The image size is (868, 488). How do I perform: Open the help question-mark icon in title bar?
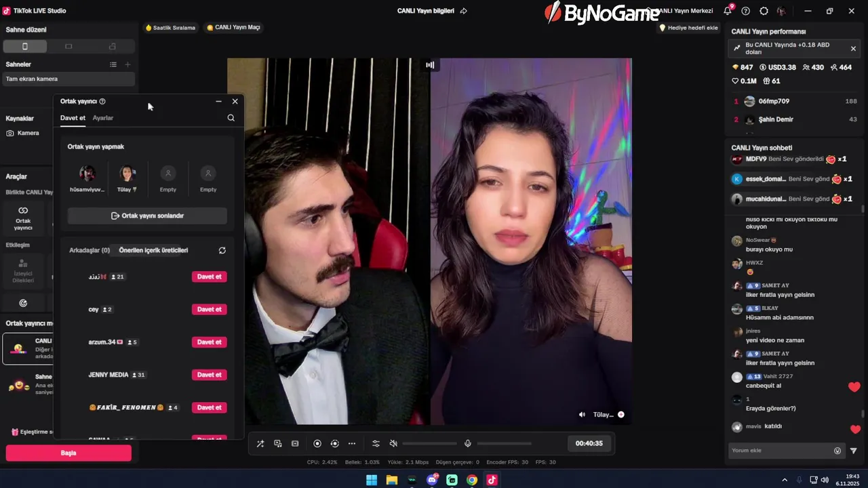pyautogui.click(x=746, y=11)
